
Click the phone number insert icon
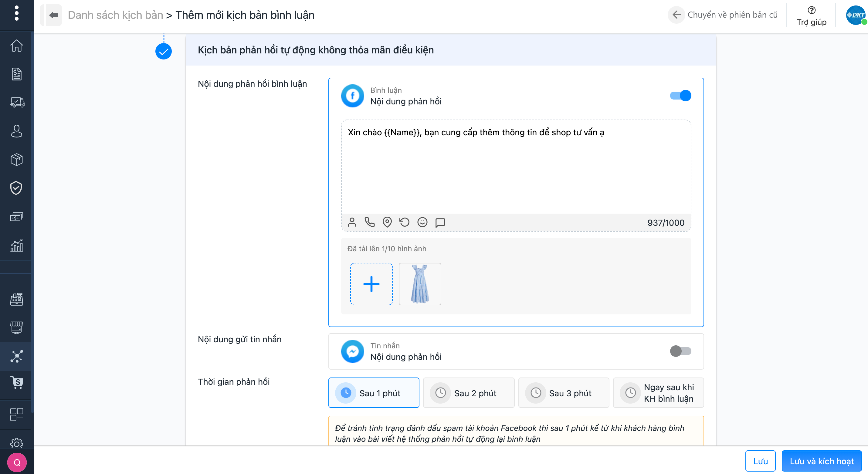tap(370, 222)
